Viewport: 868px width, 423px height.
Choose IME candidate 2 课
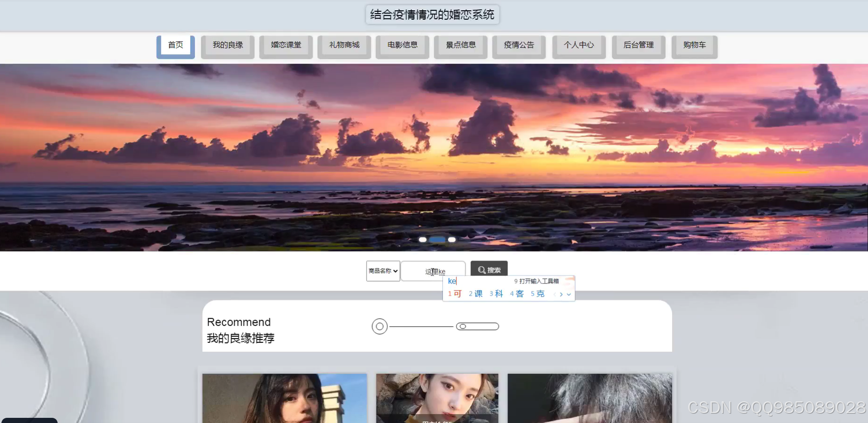pos(476,294)
